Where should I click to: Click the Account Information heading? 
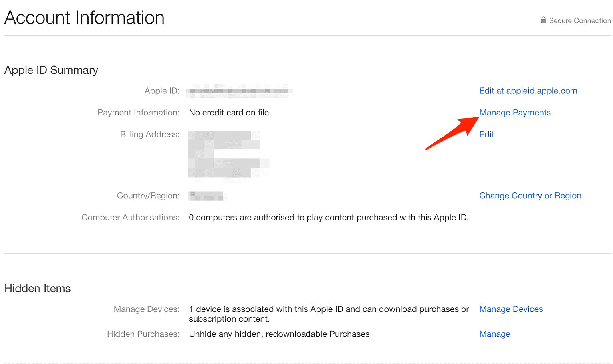[84, 18]
